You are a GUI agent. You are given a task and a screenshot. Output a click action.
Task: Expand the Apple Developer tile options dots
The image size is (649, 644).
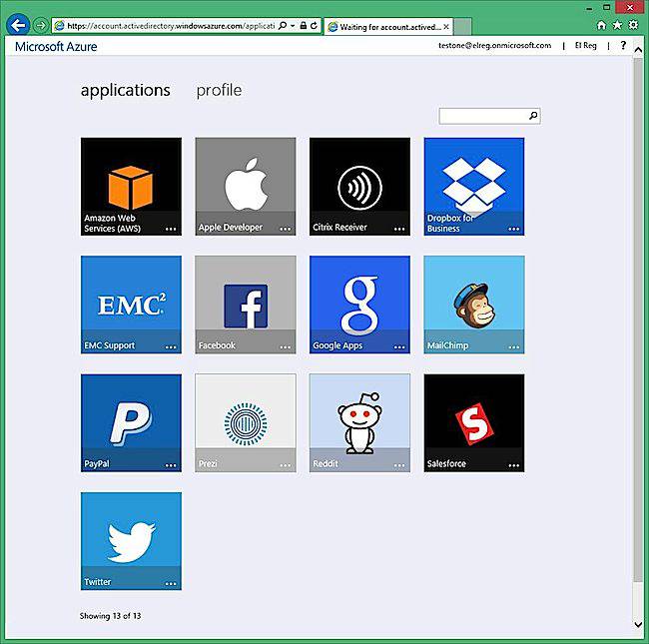tap(285, 229)
